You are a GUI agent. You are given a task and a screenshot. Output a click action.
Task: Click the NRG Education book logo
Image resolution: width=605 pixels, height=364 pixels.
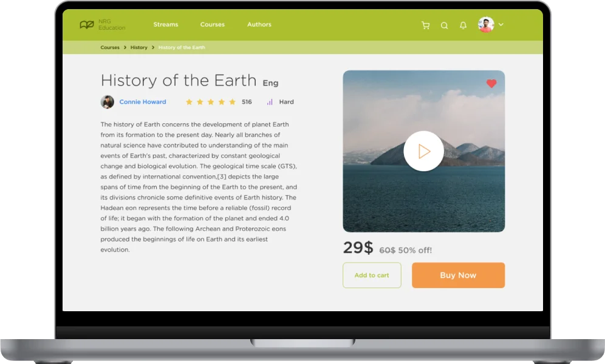coord(87,25)
